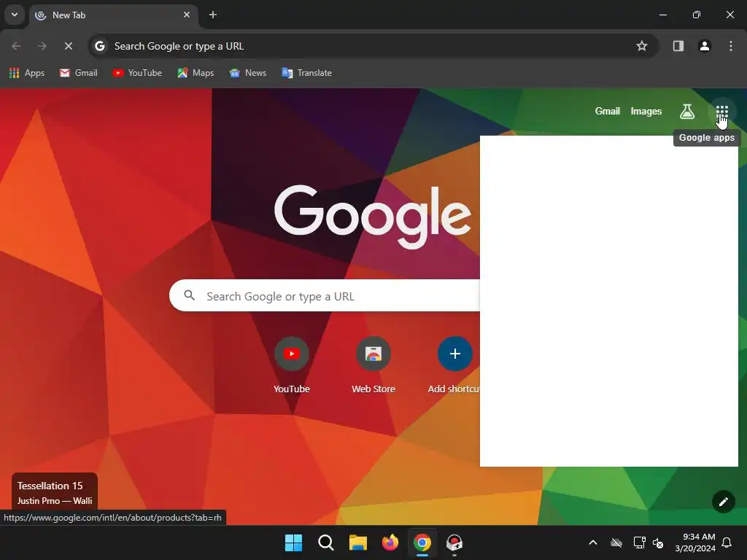Click the OneDrive cloud tray icon
The height and width of the screenshot is (560, 747).
pos(616,542)
